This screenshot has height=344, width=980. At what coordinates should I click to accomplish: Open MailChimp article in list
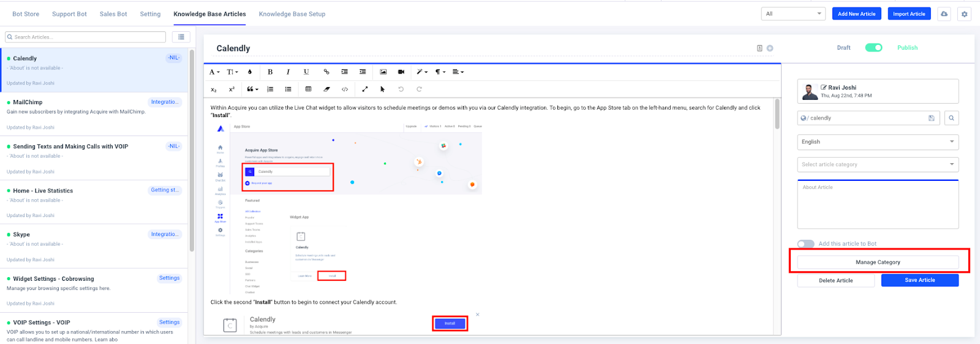(94, 114)
